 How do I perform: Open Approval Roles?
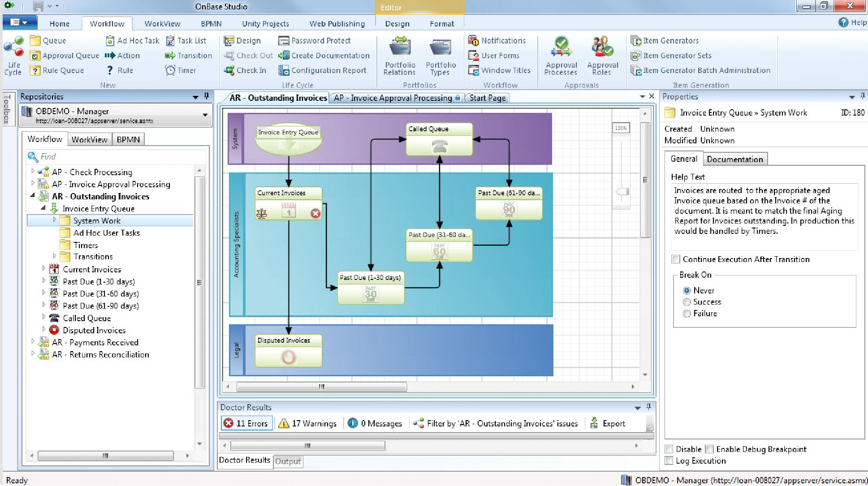point(602,56)
